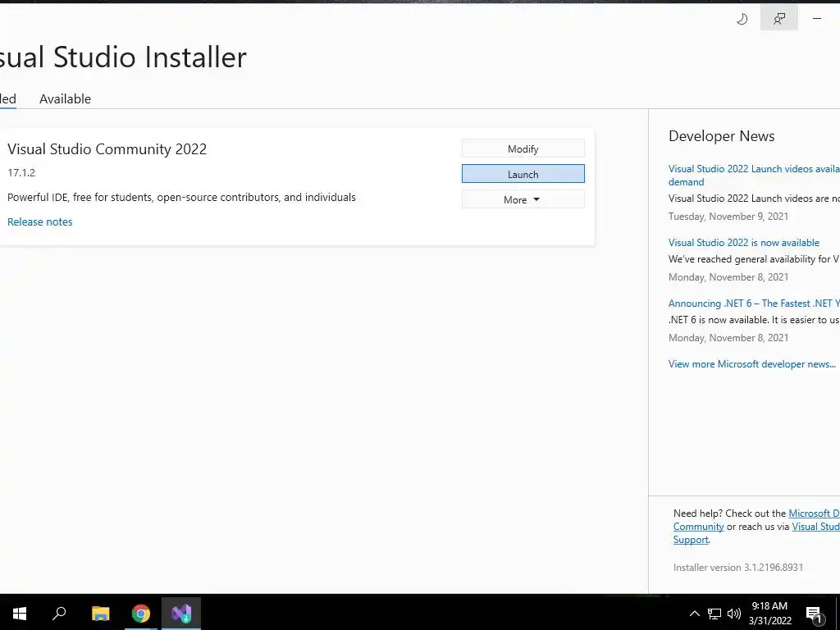Switch to the Installed tab
The height and width of the screenshot is (630, 840).
pyautogui.click(x=7, y=99)
